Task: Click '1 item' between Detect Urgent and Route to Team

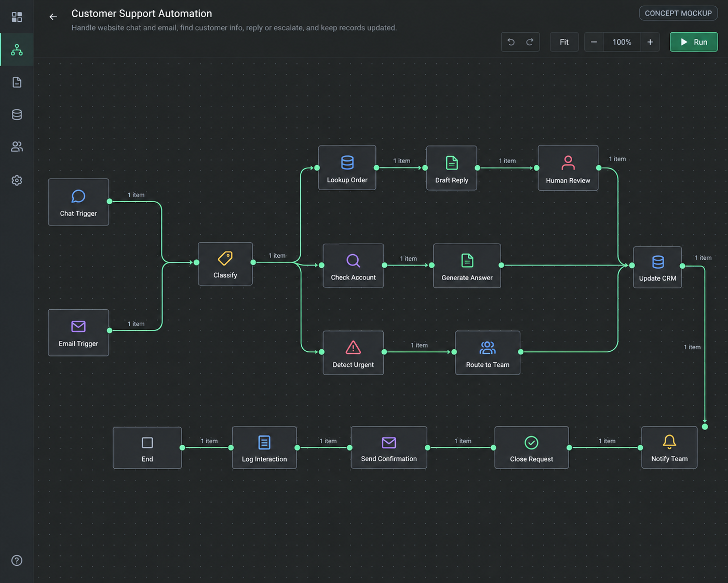Action: (420, 346)
